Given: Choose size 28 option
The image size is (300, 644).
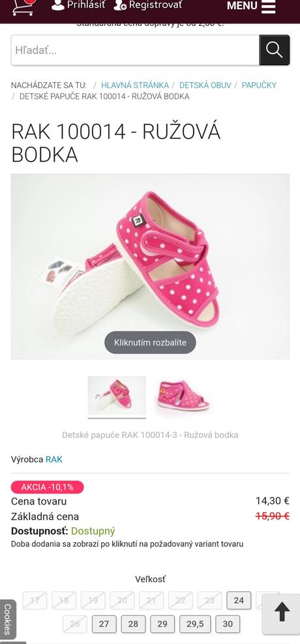Looking at the screenshot, I should tap(133, 624).
